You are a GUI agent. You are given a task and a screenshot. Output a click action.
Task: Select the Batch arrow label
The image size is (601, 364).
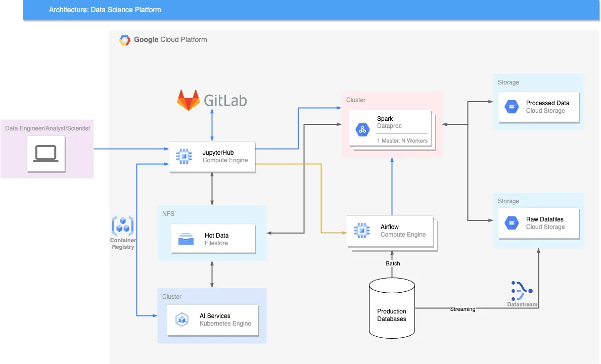[x=393, y=263]
